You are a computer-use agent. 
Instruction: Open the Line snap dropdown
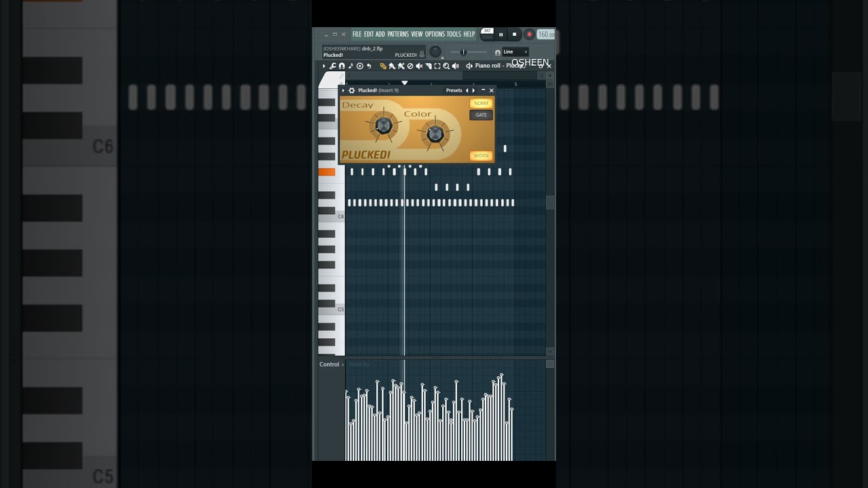point(515,52)
